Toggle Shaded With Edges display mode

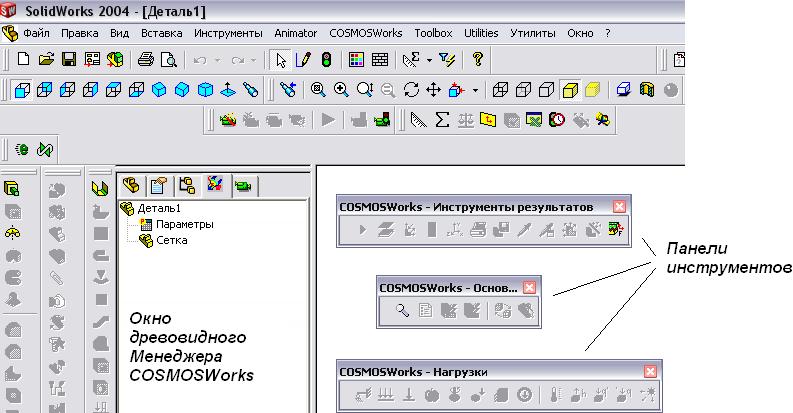[x=570, y=90]
